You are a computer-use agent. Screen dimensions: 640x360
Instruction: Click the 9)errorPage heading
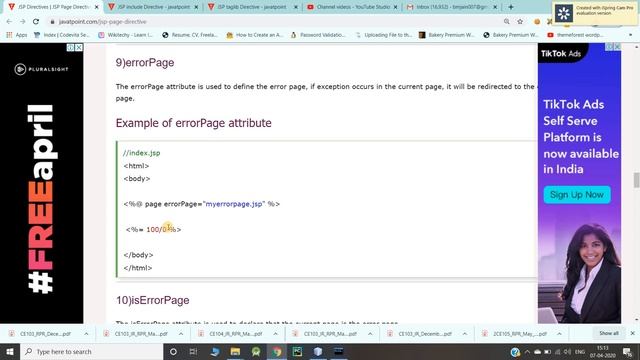[145, 62]
